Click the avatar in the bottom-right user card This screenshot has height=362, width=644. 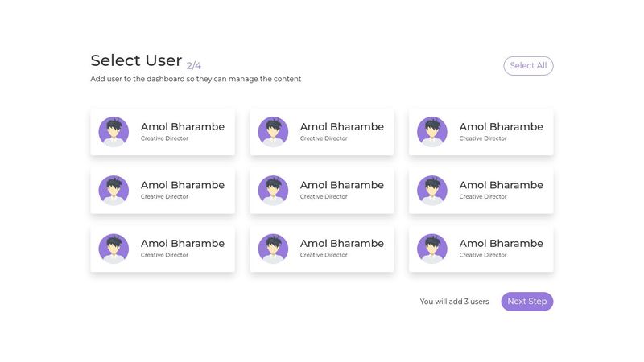pyautogui.click(x=432, y=249)
